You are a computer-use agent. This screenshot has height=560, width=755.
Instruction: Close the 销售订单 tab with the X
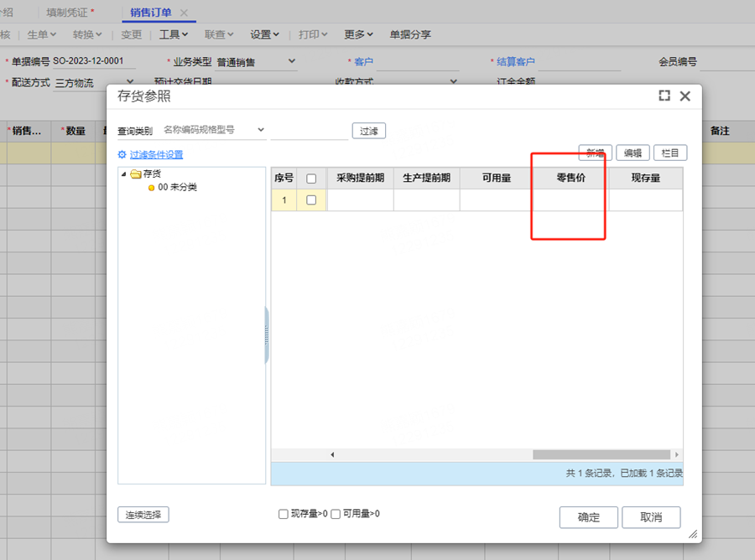[184, 13]
